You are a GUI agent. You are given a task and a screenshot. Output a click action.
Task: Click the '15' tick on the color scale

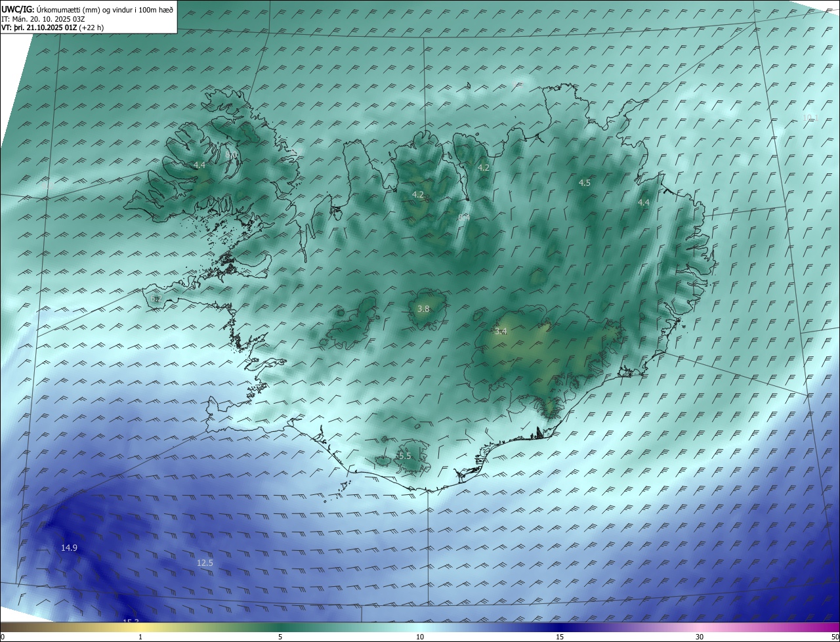(x=560, y=637)
